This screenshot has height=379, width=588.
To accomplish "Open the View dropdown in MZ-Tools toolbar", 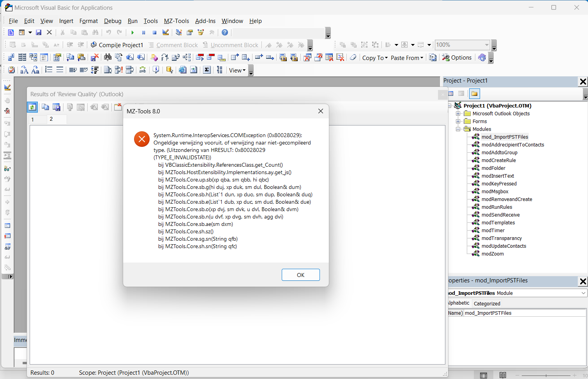I will [x=237, y=70].
